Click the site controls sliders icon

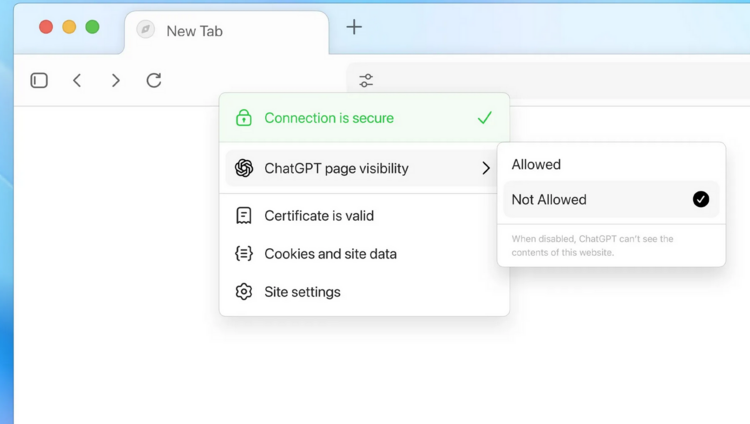[366, 81]
